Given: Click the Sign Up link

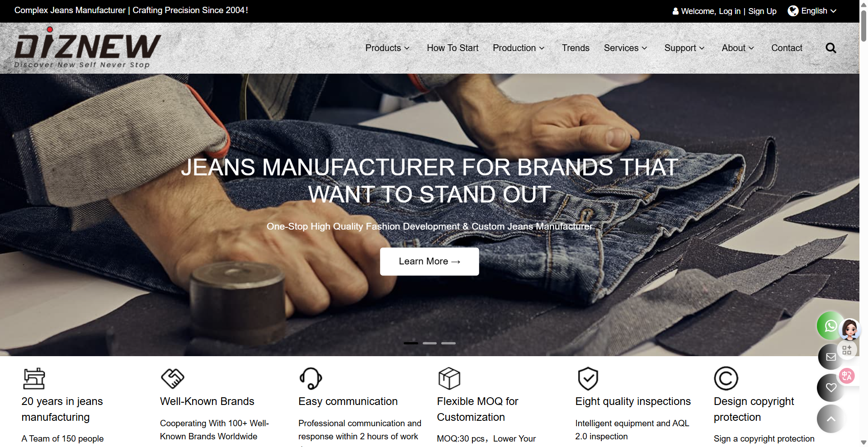Looking at the screenshot, I should tap(762, 11).
